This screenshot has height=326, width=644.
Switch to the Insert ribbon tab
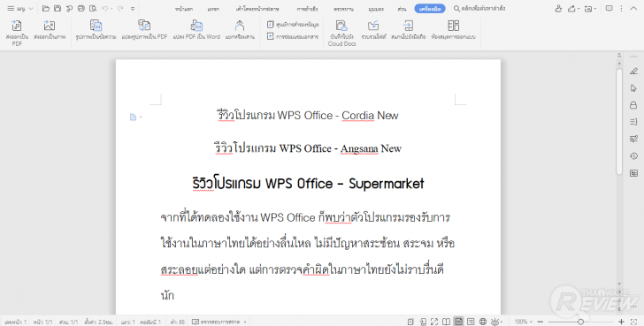[x=213, y=9]
